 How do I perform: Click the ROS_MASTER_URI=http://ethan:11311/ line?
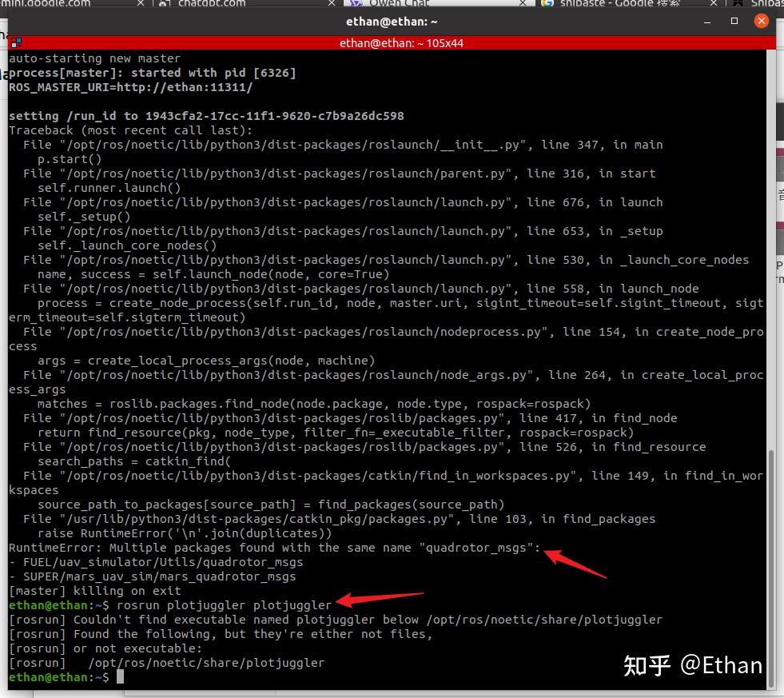130,87
